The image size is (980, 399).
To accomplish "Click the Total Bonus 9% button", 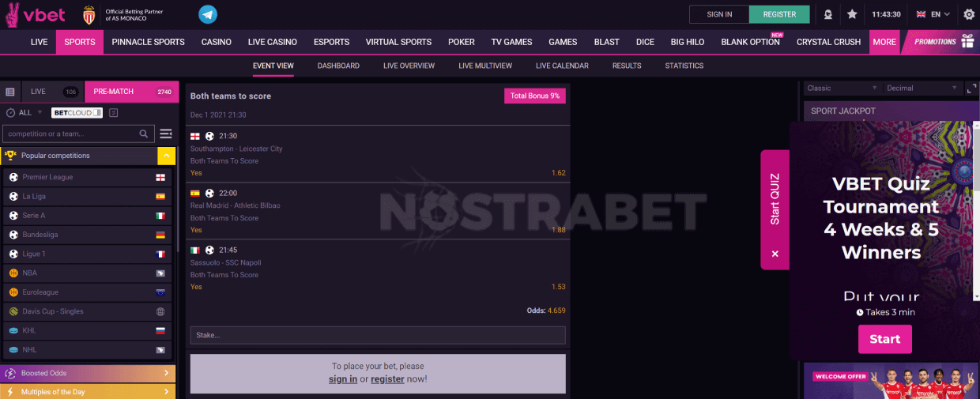I will (x=535, y=96).
